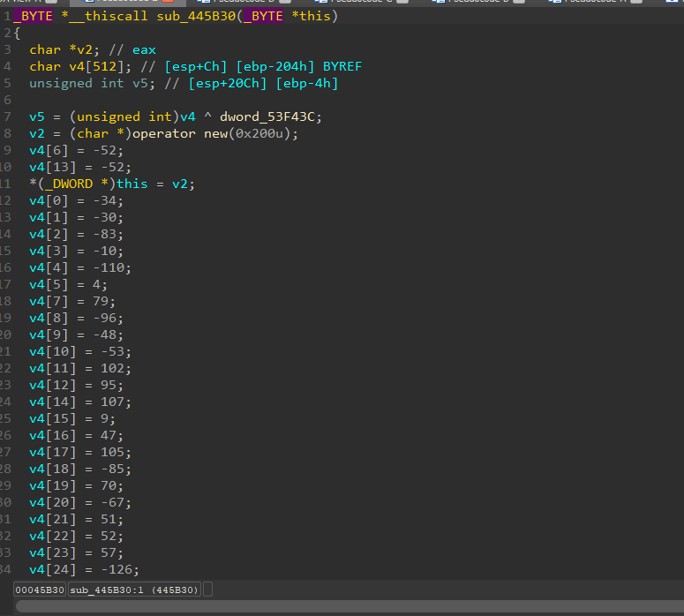
Task: Click the v4[13] = -52 line
Action: tap(80, 167)
